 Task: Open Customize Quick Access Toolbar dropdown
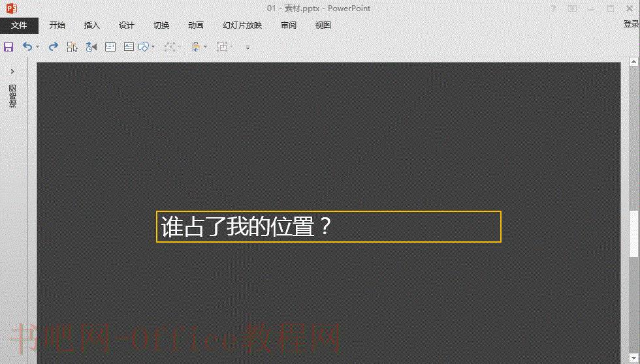(248, 47)
